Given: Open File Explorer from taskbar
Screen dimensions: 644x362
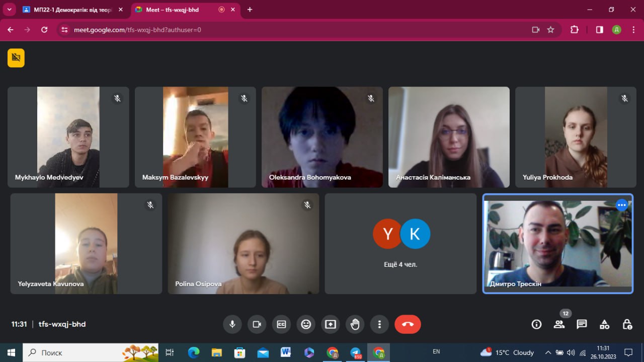Looking at the screenshot, I should point(217,352).
